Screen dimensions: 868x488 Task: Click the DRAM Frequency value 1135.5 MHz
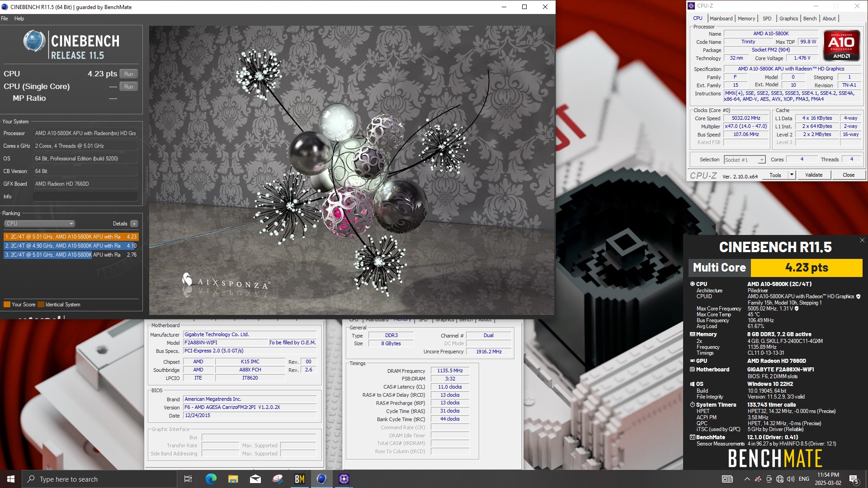click(450, 371)
